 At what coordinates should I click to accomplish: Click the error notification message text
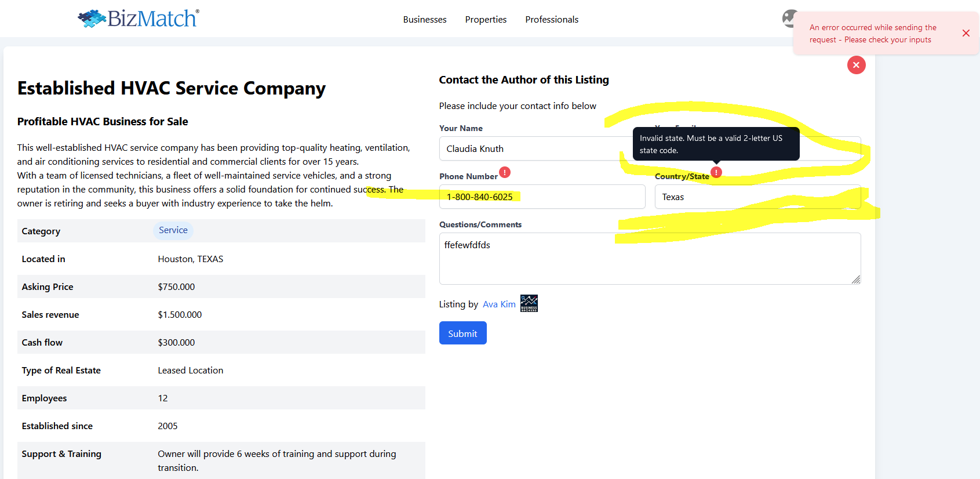[872, 34]
